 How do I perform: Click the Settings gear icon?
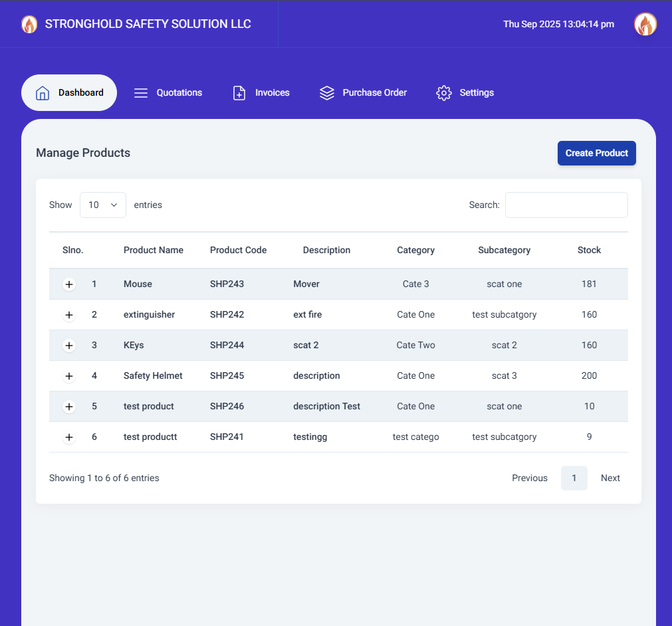pos(444,93)
